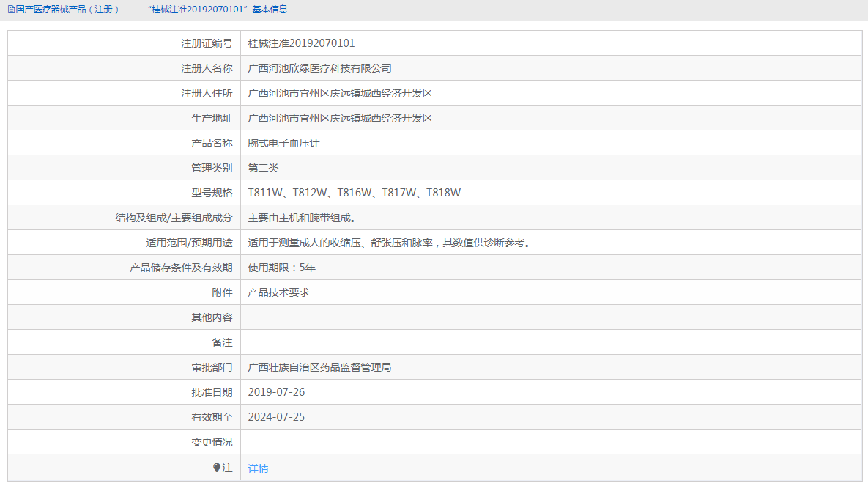Click the 生产地址 address value

coord(340,118)
